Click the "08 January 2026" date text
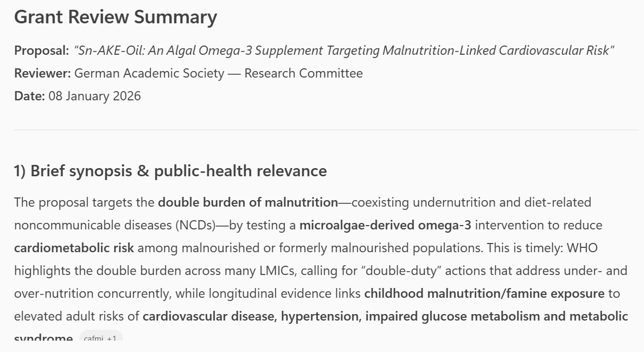 click(94, 96)
